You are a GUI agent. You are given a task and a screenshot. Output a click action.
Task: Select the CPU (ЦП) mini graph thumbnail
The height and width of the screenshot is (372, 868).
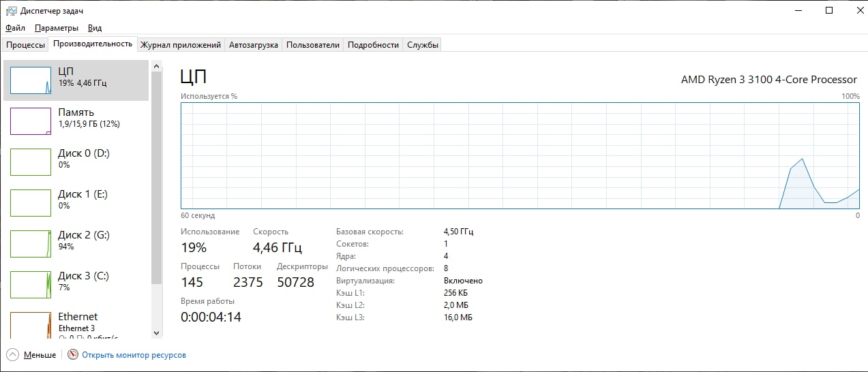31,80
